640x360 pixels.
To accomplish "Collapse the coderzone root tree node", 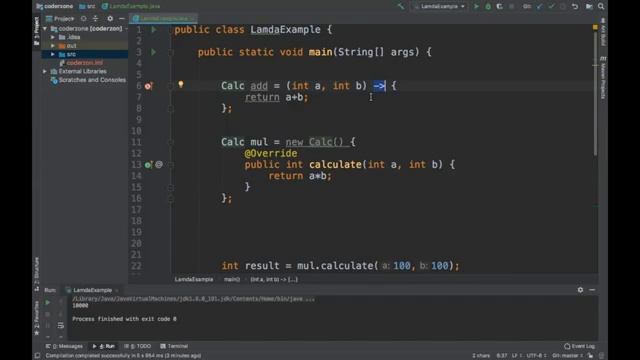I will tap(45, 29).
